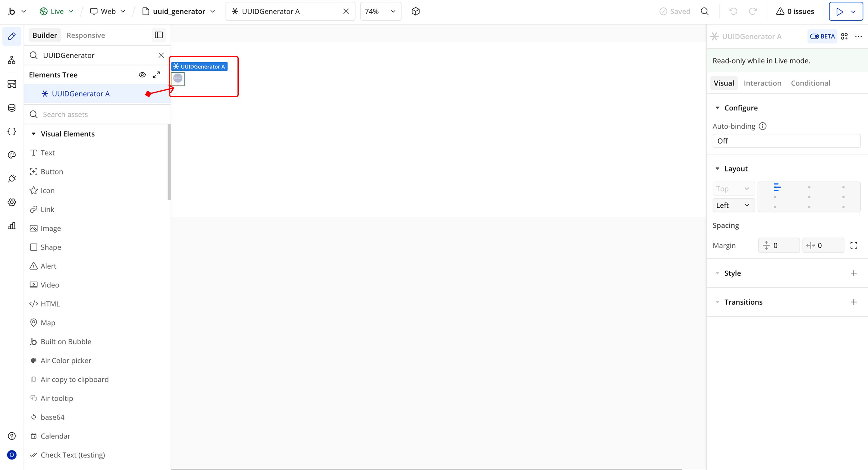Viewport: 868px width, 470px height.
Task: Click the search magnifier in top bar
Action: [705, 11]
